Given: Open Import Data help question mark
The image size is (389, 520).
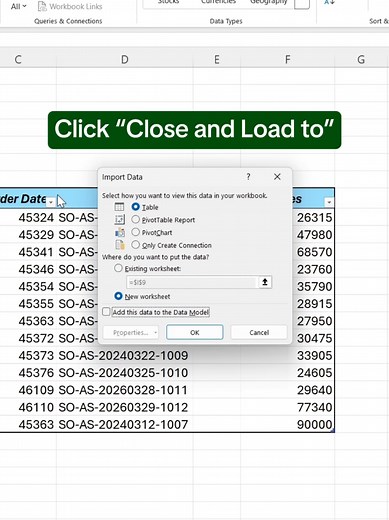Looking at the screenshot, I should (248, 177).
